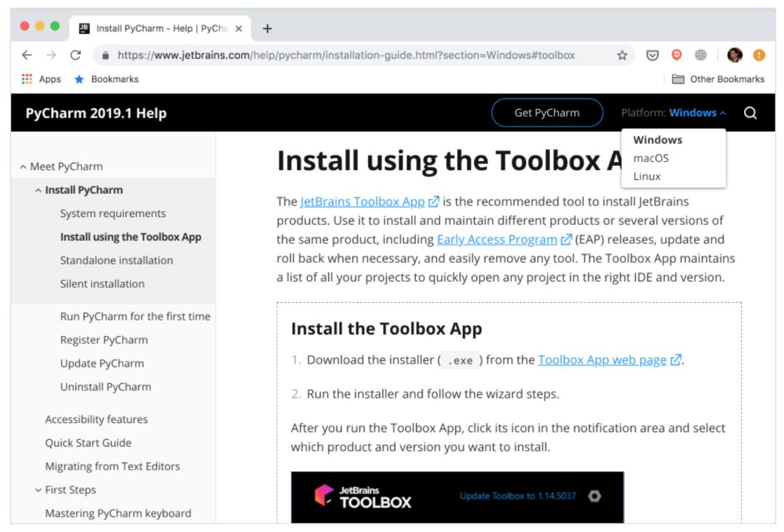Toggle the Platform Windows dropdown
784x532 pixels.
[697, 113]
